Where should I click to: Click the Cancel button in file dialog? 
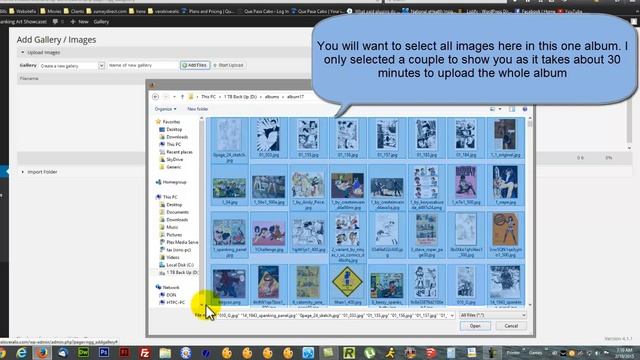[511, 326]
